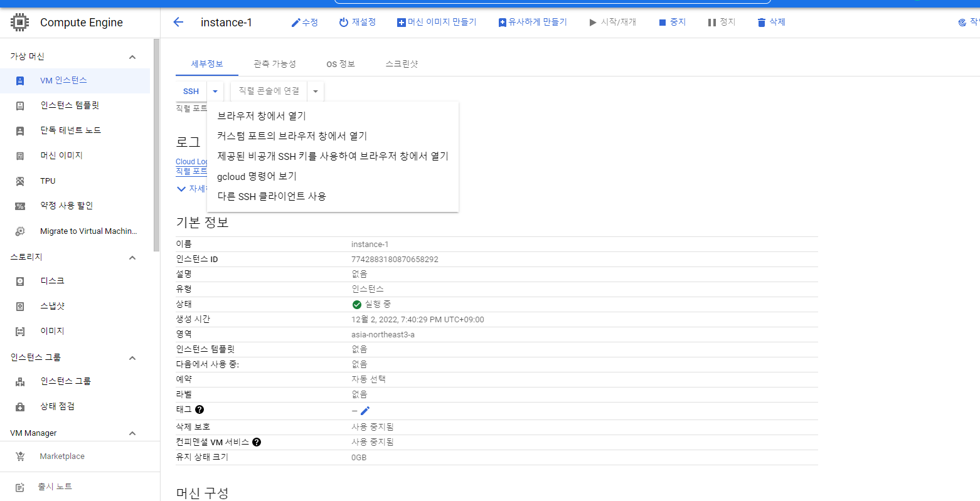Collapse the VM Manager section
Viewport: 980px width, 501px height.
click(x=132, y=433)
